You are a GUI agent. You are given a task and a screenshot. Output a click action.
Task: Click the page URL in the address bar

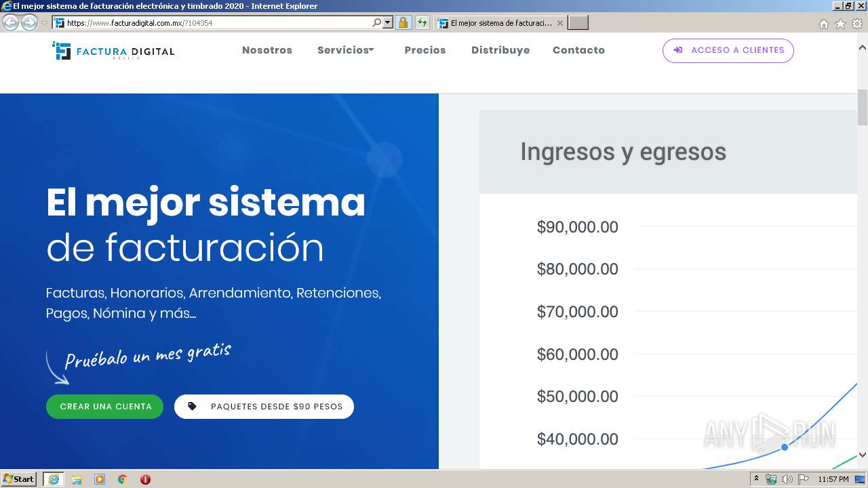pos(140,23)
